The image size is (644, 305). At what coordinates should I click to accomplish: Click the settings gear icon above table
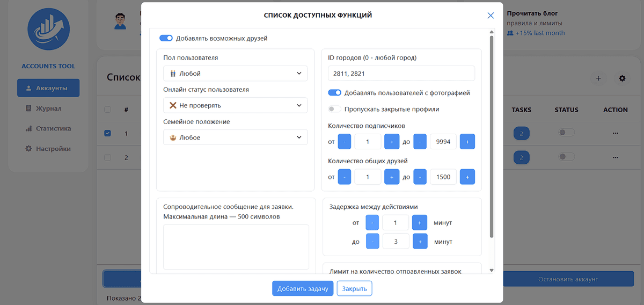pos(622,78)
